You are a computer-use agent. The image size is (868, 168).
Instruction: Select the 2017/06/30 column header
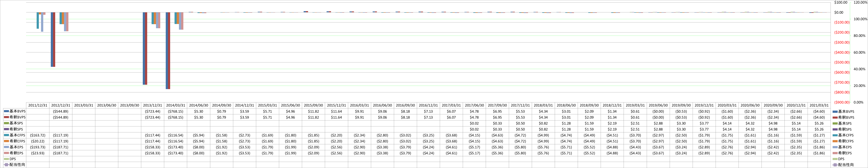pyautogui.click(x=474, y=106)
